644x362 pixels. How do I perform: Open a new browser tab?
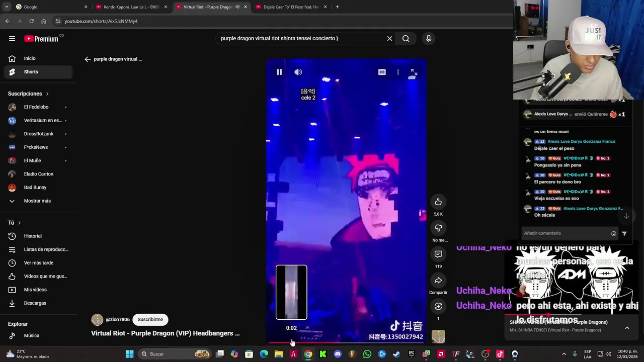[337, 7]
